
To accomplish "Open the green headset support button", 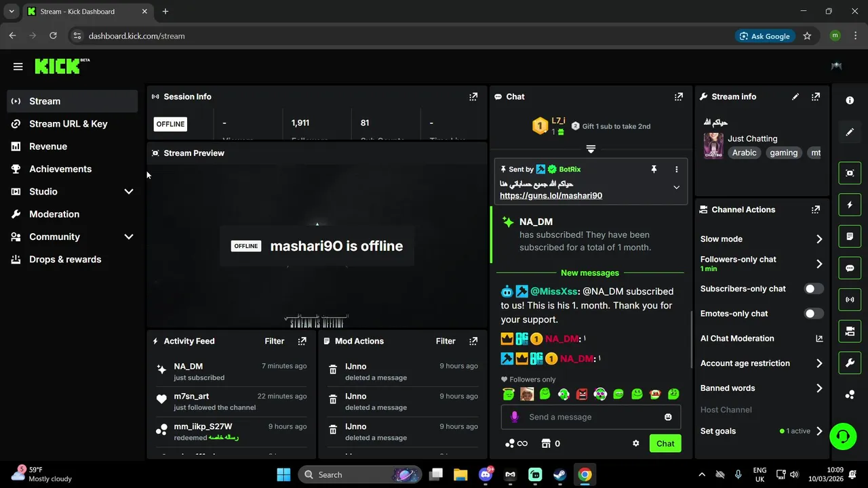I will tap(843, 436).
